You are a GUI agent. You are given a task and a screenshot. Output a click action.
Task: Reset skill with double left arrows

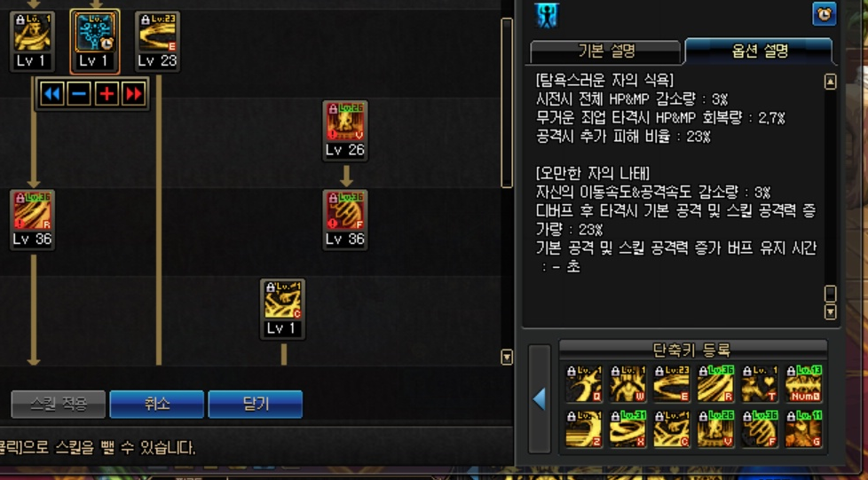click(51, 93)
